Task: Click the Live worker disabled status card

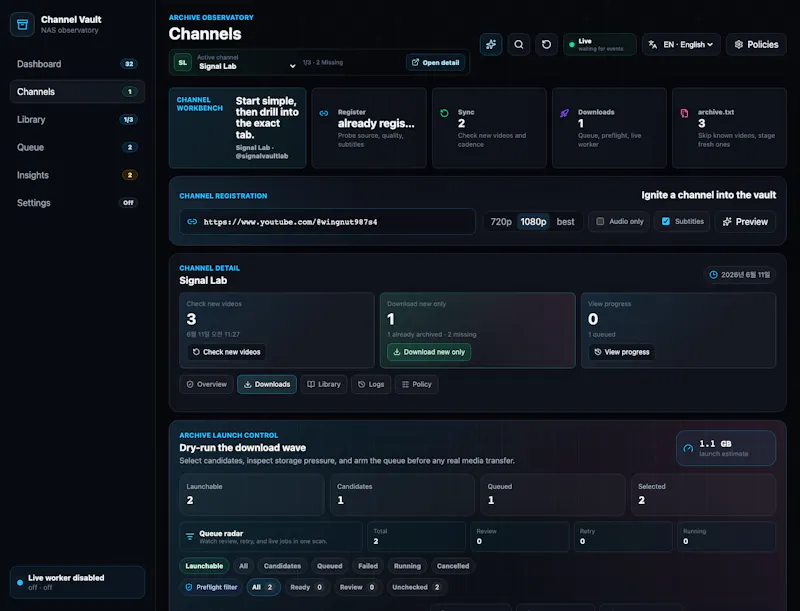Action: click(x=77, y=582)
